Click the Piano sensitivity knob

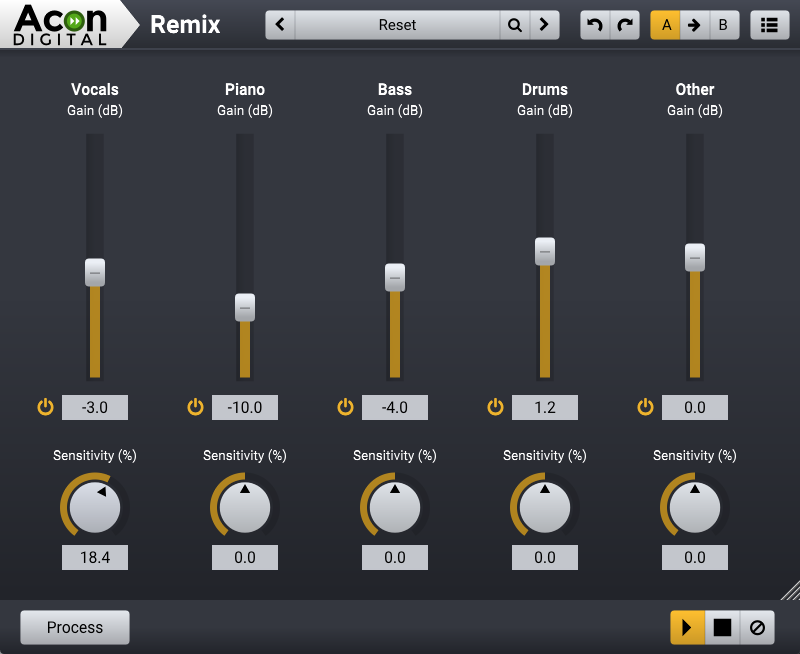(245, 507)
